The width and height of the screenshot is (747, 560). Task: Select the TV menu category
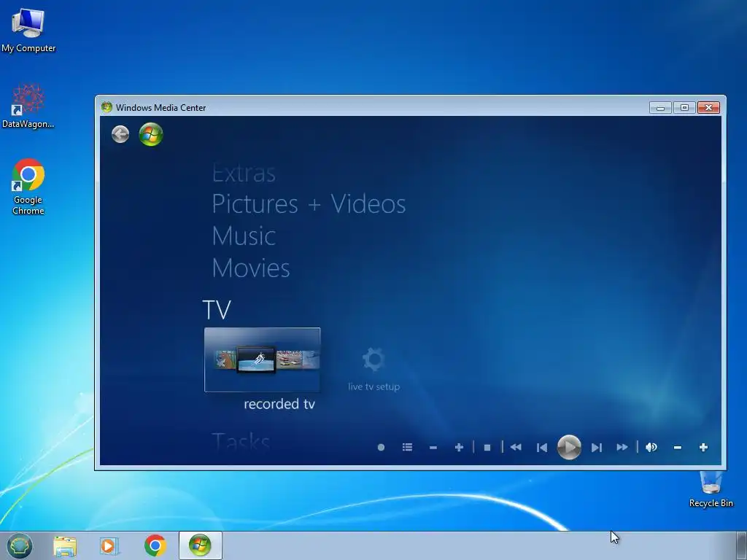[x=217, y=310]
